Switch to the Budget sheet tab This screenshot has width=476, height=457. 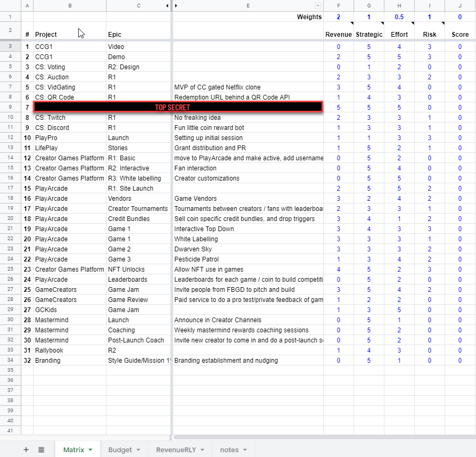pos(120,450)
